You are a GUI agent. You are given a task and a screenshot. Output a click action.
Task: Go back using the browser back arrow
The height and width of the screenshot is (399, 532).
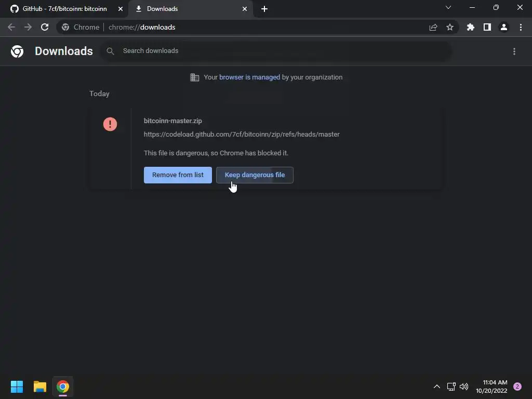tap(11, 27)
